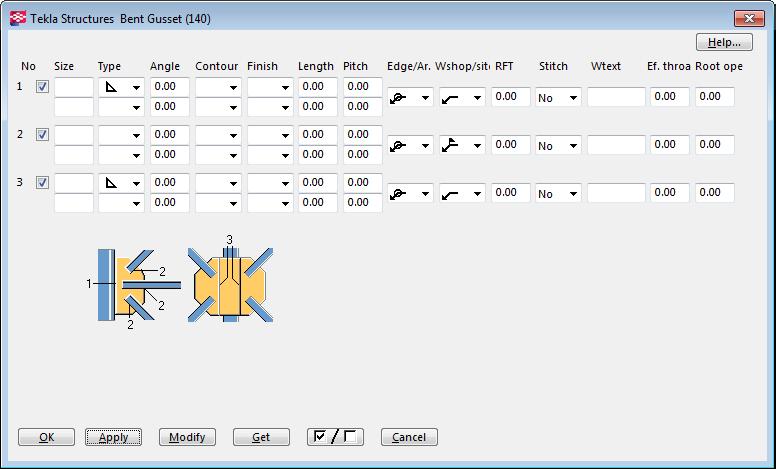Click the OK button
This screenshot has height=469, width=776.
coord(47,437)
